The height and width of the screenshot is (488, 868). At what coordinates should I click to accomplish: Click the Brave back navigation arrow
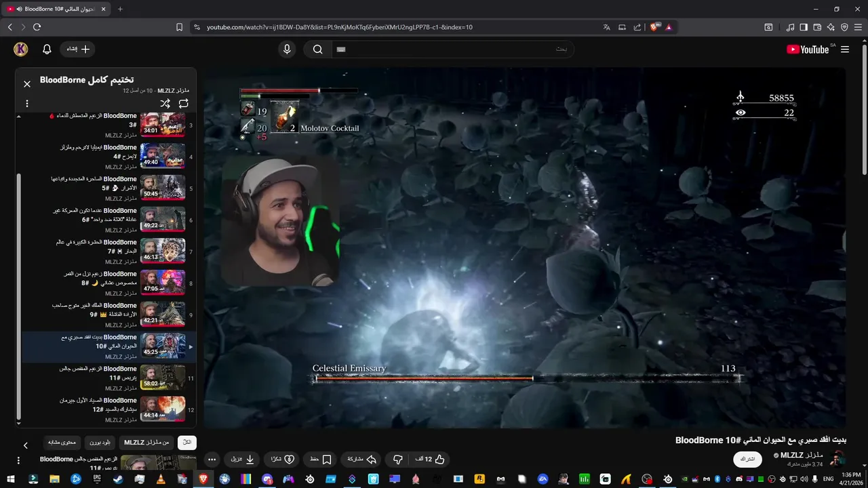10,27
